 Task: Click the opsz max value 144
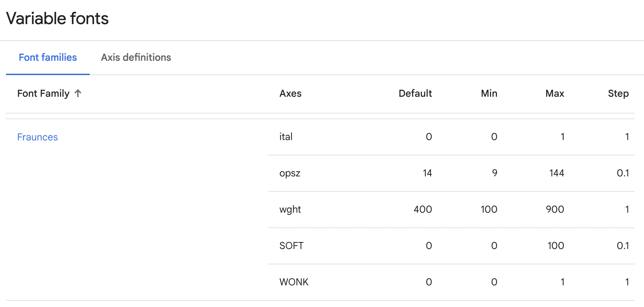tap(556, 173)
